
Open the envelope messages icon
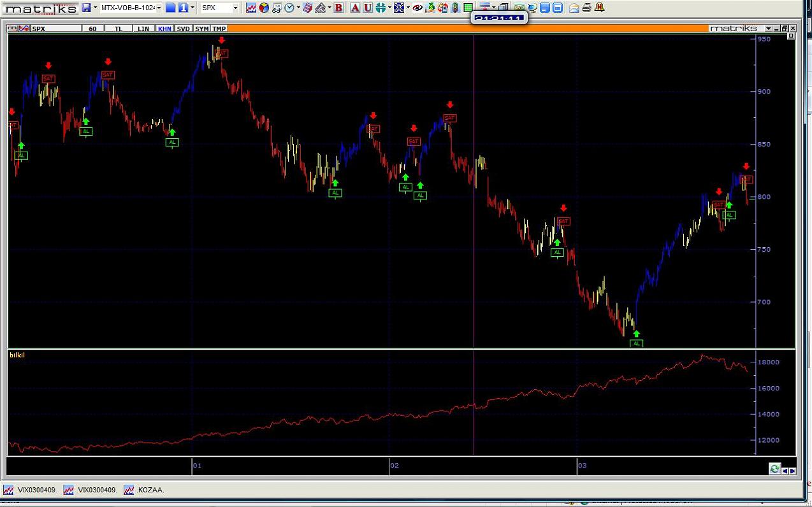click(574, 8)
